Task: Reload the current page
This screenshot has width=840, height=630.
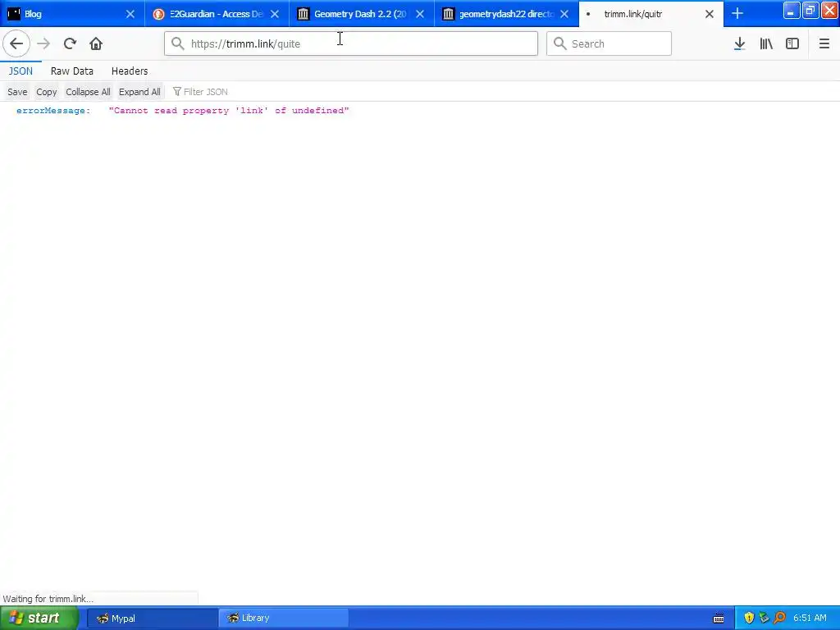Action: coord(70,43)
